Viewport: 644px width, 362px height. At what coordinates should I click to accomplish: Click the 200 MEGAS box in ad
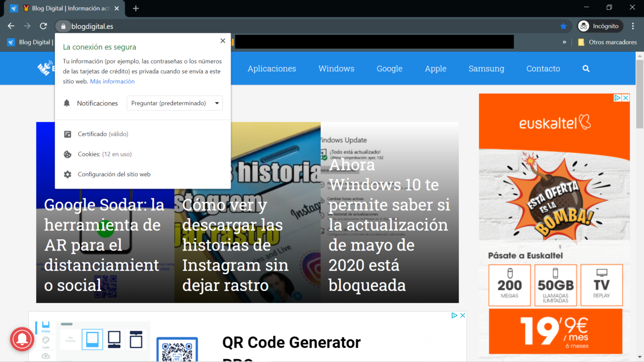coord(510,285)
